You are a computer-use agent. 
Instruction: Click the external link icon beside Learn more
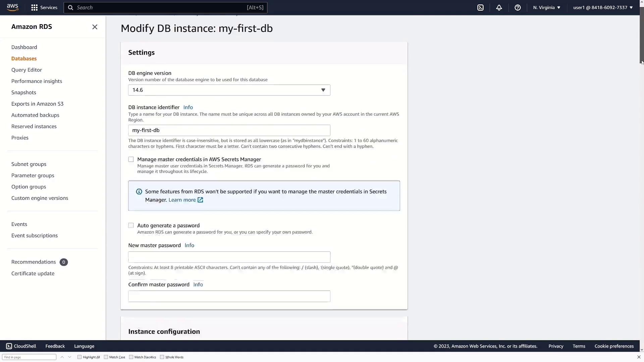(200, 200)
